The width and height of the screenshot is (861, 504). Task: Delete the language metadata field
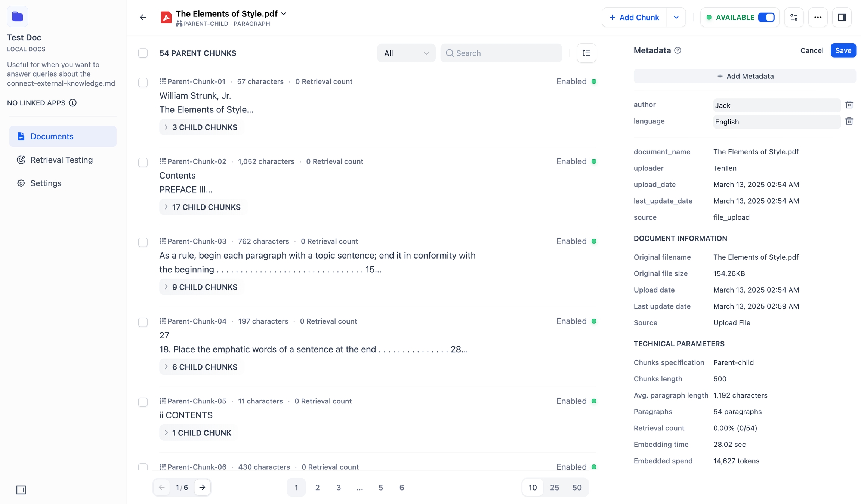[849, 121]
